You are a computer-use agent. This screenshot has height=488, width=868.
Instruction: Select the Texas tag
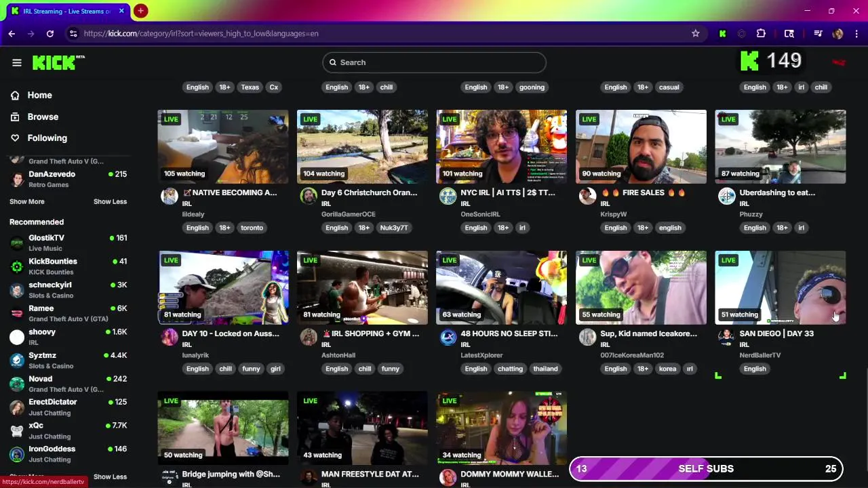tap(250, 87)
